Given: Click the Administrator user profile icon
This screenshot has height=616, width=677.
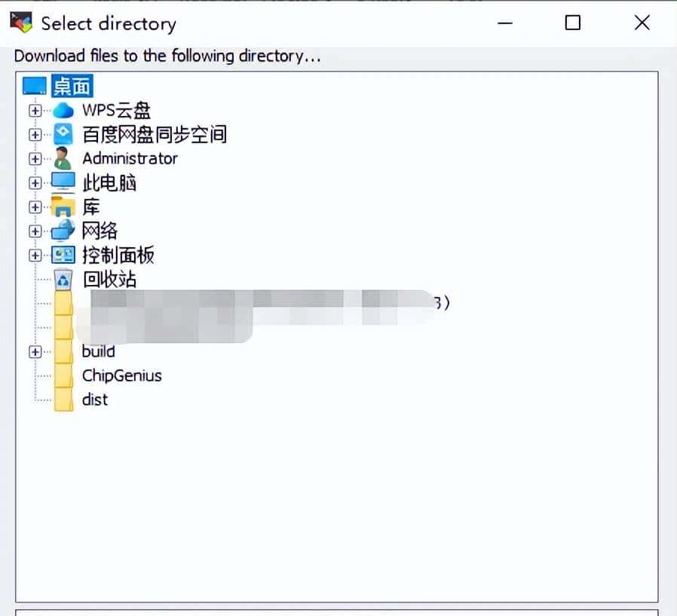Looking at the screenshot, I should point(63,158).
